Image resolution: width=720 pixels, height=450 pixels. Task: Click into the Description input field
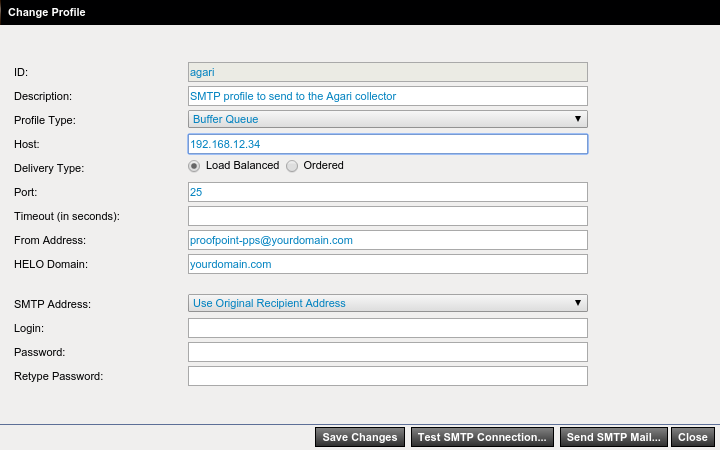(388, 96)
